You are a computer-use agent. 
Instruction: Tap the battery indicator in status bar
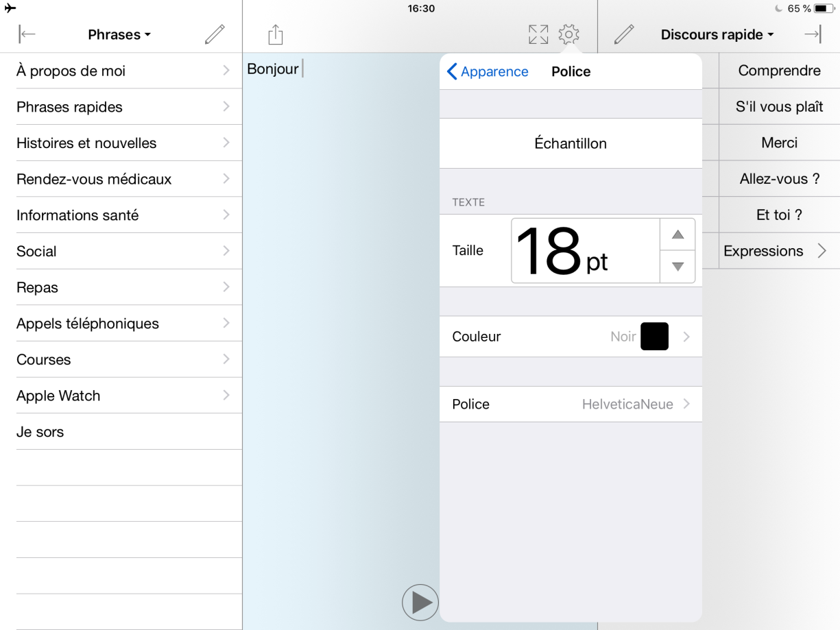[x=824, y=9]
